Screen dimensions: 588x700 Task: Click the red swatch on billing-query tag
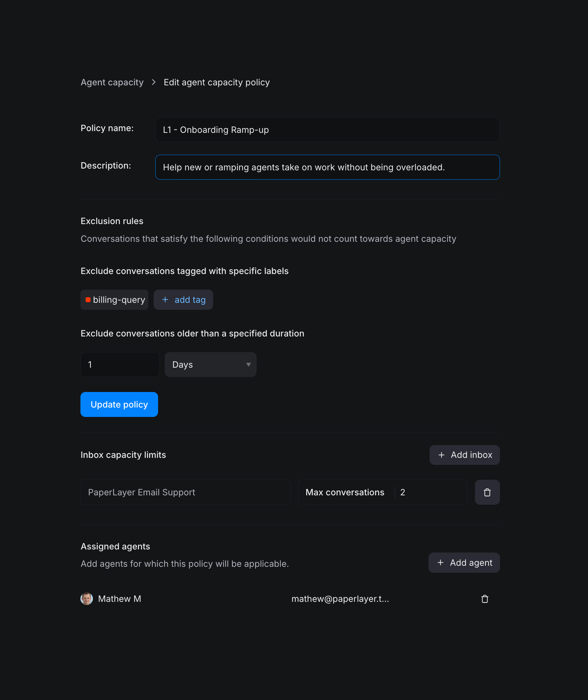(88, 300)
